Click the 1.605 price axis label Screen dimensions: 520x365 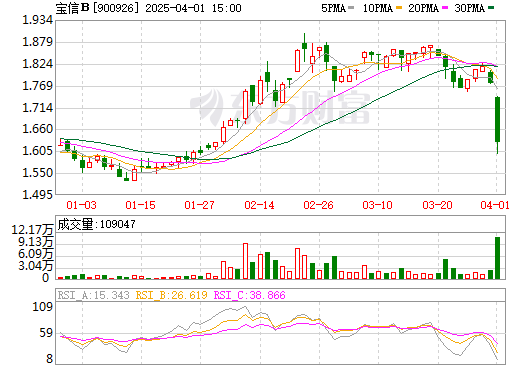pyautogui.click(x=38, y=151)
